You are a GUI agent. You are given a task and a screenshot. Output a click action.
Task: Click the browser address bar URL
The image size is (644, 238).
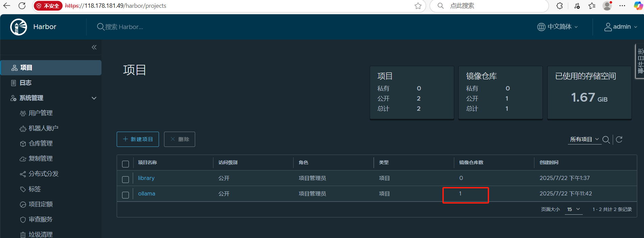pos(116,6)
